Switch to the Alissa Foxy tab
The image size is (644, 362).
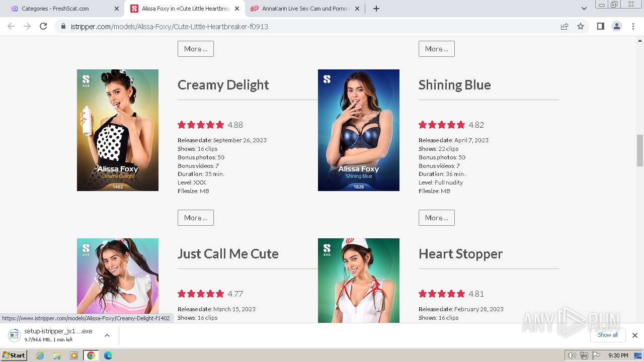coord(184,9)
